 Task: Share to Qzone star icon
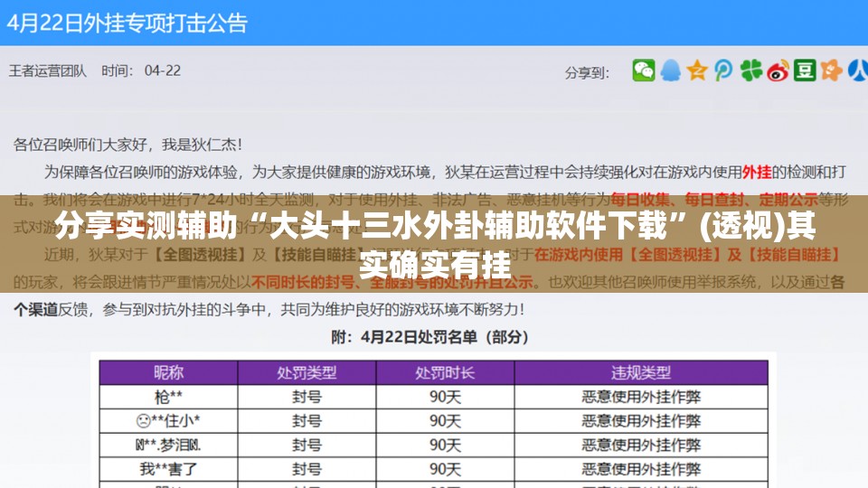[697, 70]
